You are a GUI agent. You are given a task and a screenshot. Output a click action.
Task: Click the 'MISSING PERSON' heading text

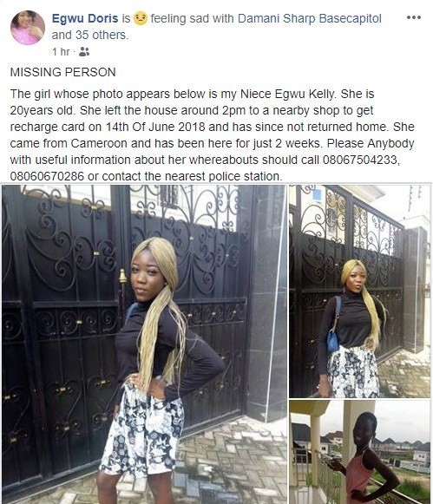[x=63, y=72]
